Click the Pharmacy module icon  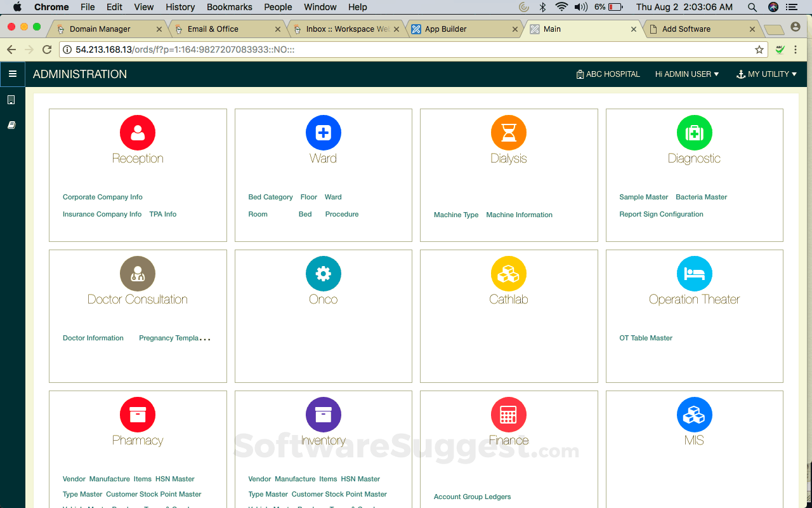[138, 414]
